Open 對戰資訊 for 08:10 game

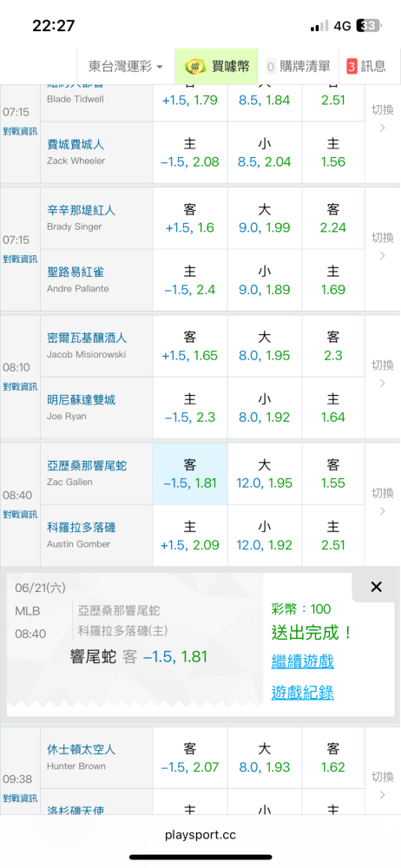click(20, 386)
